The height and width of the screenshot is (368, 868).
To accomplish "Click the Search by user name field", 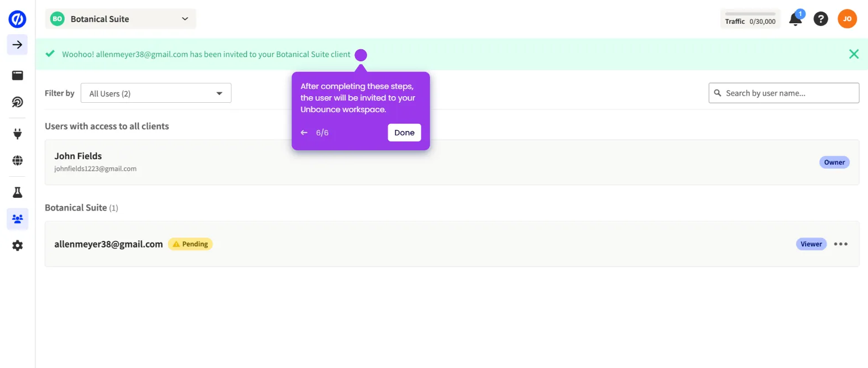I will 784,93.
